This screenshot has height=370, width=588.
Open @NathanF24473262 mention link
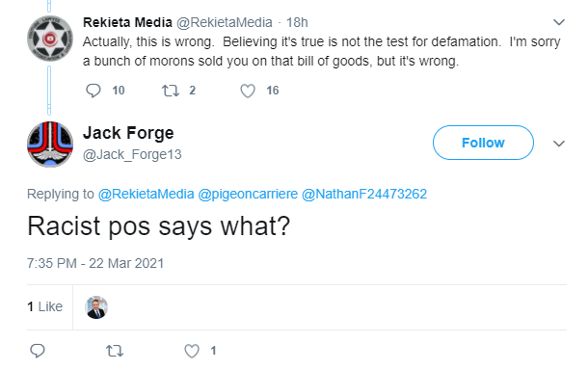tap(364, 194)
